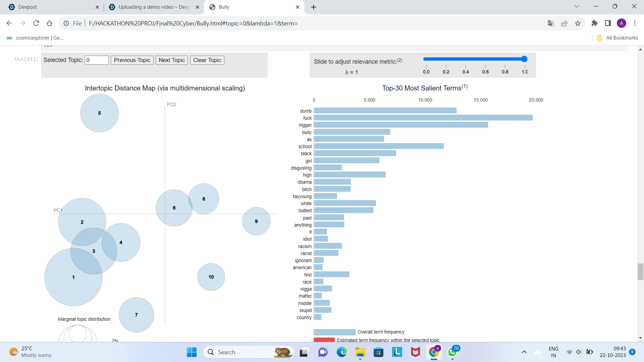This screenshot has width=644, height=362.
Task: Open the translate page icon
Action: [x=551, y=23]
